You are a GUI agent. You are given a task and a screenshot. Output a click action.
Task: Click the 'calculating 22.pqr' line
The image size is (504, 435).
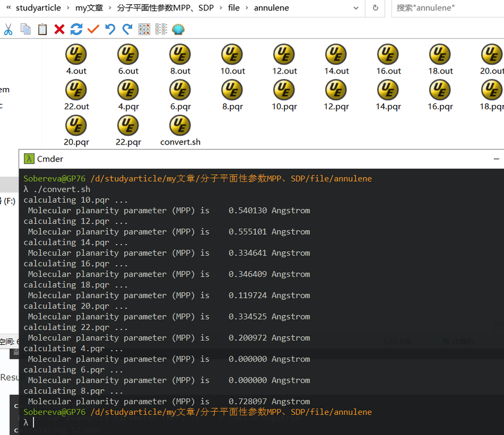(76, 327)
